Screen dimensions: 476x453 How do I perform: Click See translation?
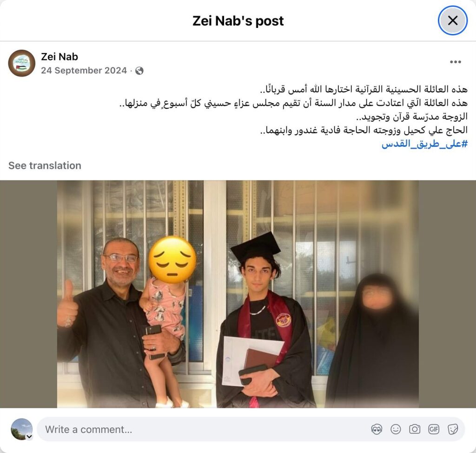[x=45, y=166]
